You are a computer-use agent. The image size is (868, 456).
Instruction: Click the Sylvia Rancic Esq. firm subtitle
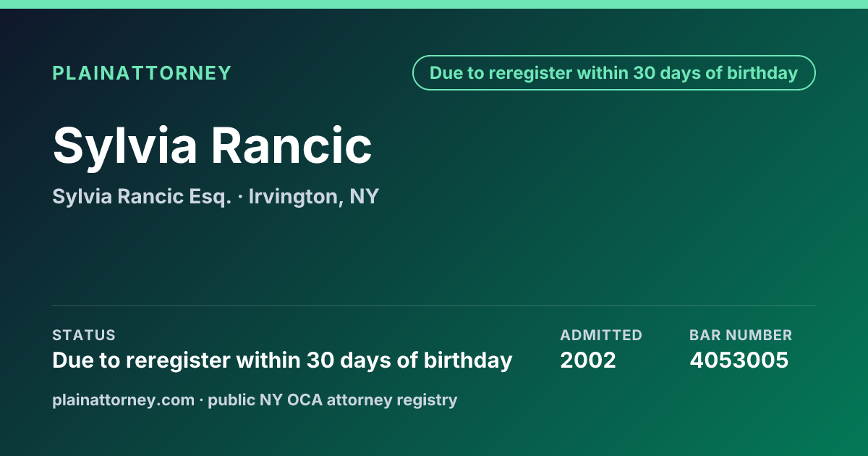tap(142, 196)
